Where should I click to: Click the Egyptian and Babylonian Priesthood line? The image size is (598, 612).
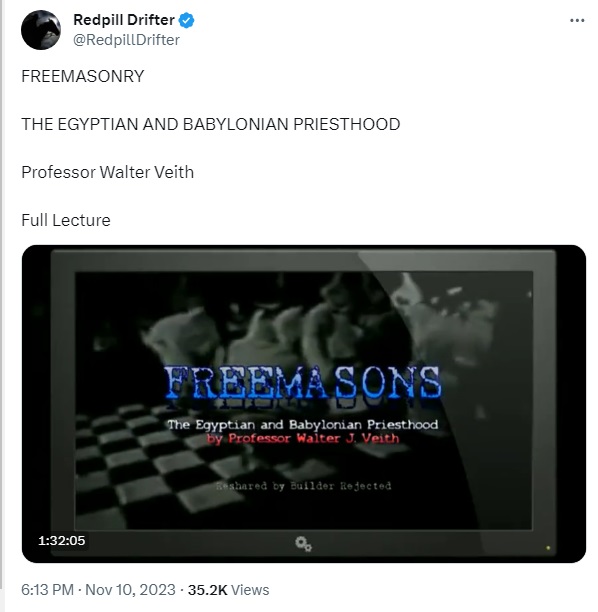point(211,124)
